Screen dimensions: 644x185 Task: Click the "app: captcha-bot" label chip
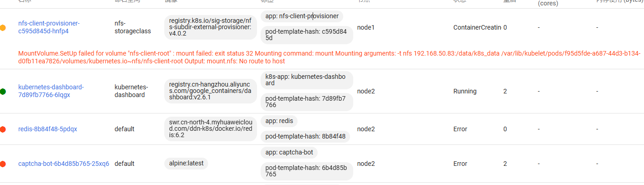(289, 152)
